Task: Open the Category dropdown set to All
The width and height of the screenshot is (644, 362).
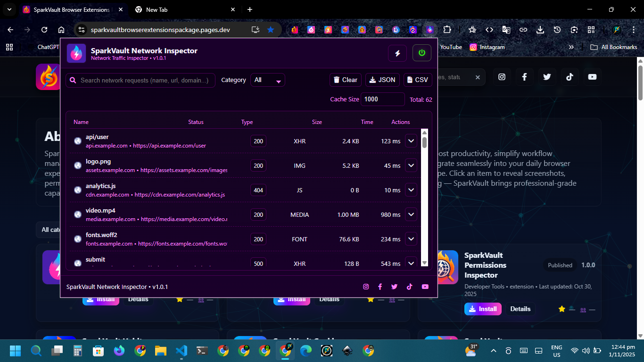Action: (268, 80)
